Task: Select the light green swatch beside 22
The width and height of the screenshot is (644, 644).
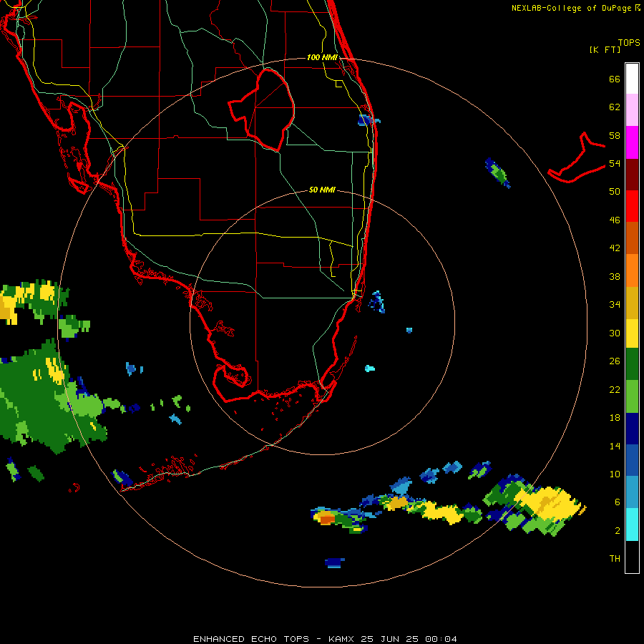Action: [x=632, y=396]
